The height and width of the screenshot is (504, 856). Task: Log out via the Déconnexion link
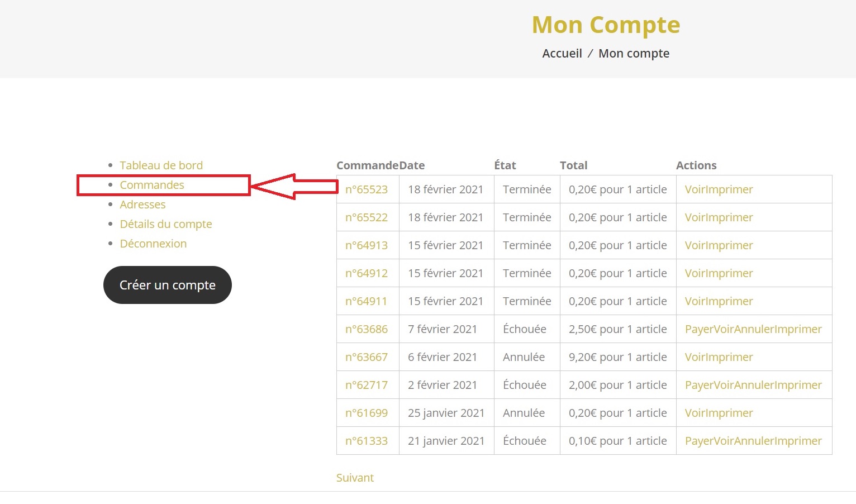153,244
